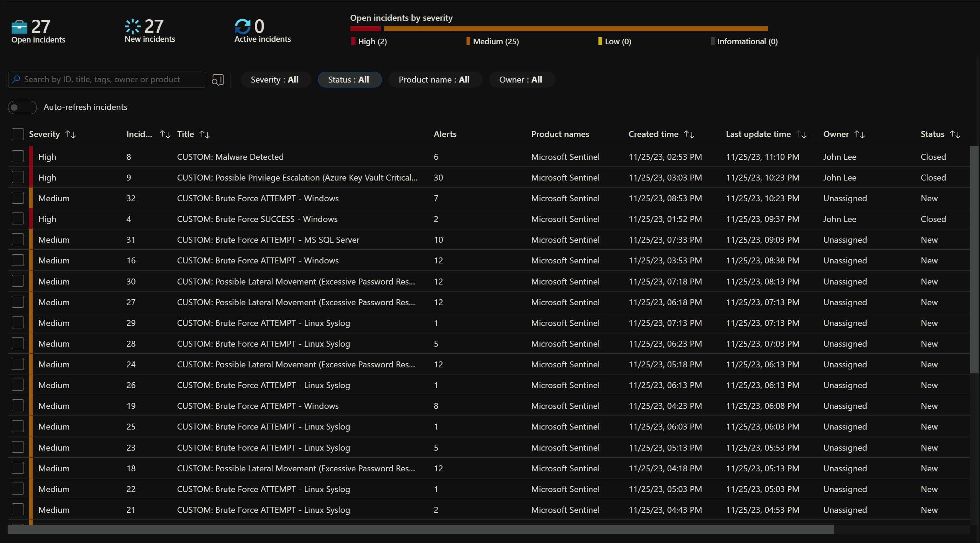Viewport: 980px width, 543px height.
Task: Click the orange Medium severity bar segment
Action: click(x=576, y=28)
